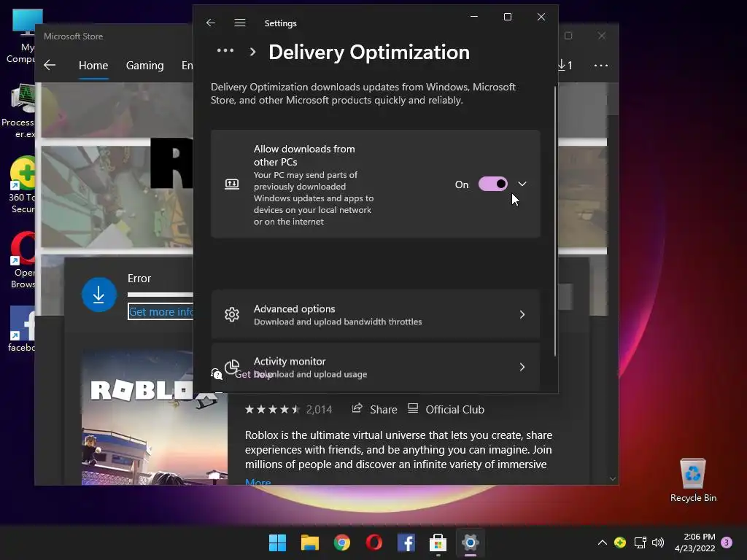Open Activity monitor
747x560 pixels.
376,367
